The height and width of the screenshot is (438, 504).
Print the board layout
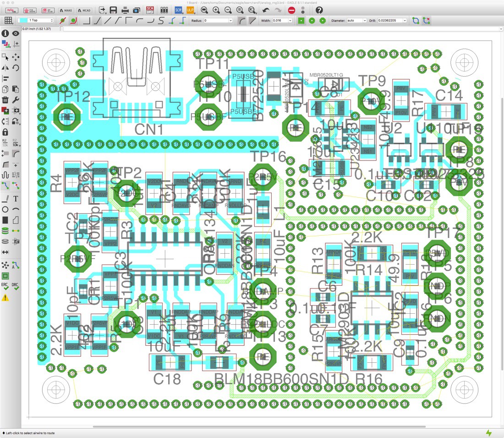pos(125,10)
